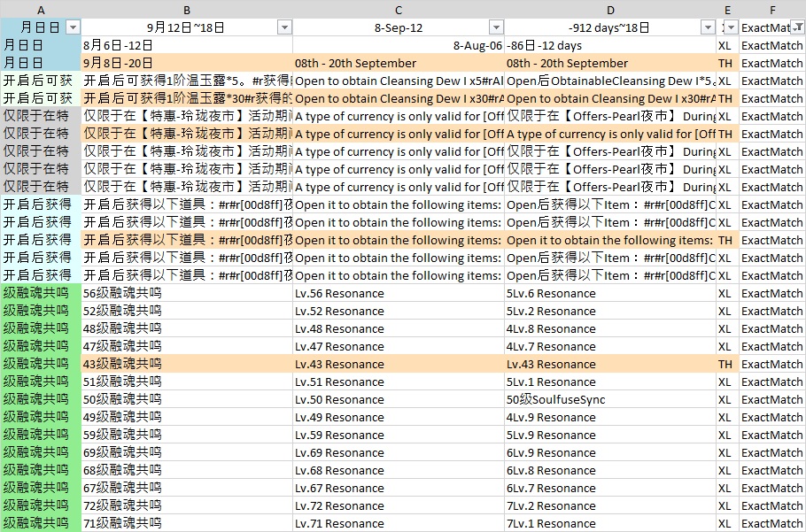This screenshot has width=806, height=532.
Task: Open the filter dropdown in column A header
Action: click(x=73, y=27)
